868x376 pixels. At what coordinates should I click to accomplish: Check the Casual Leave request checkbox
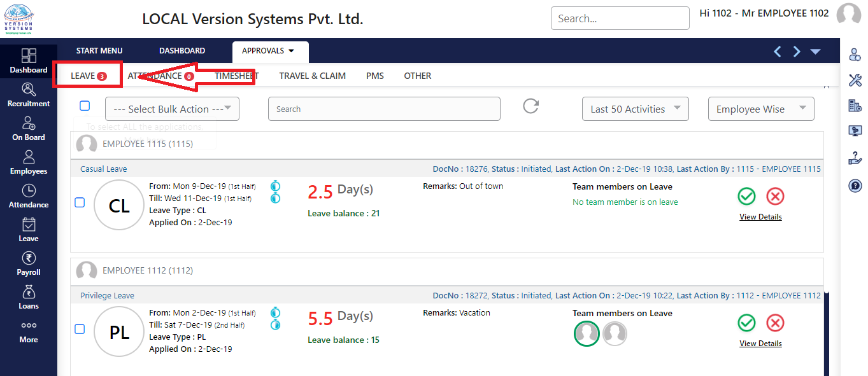(x=80, y=202)
